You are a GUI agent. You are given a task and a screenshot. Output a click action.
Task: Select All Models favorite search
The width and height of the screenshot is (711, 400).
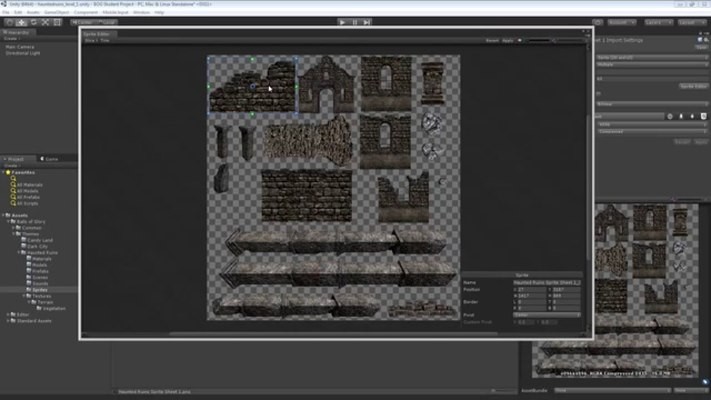tap(28, 191)
